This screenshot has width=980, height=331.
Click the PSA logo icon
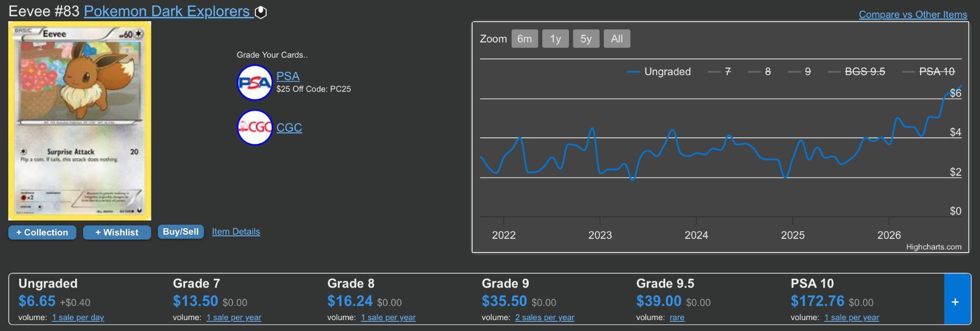254,83
